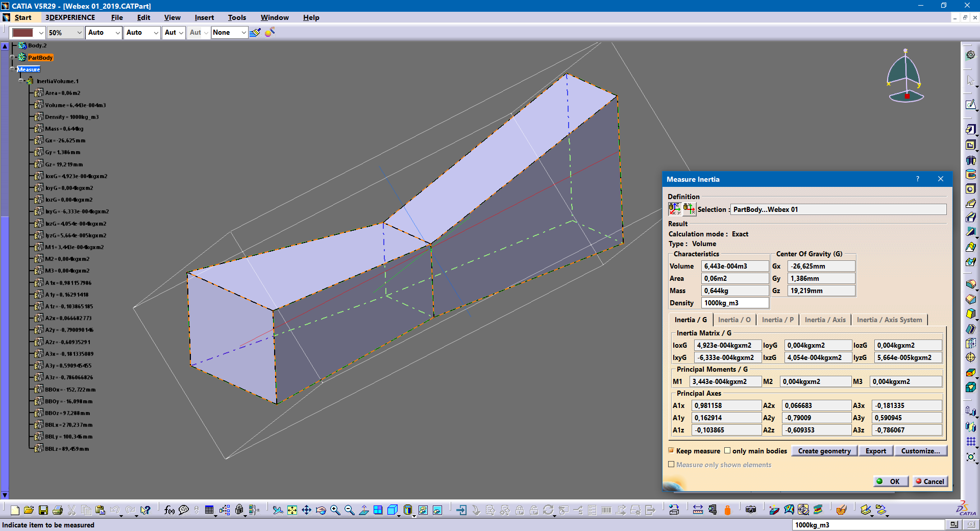Switch to the Inertia / Axis tab
The height and width of the screenshot is (531, 980).
coord(825,320)
